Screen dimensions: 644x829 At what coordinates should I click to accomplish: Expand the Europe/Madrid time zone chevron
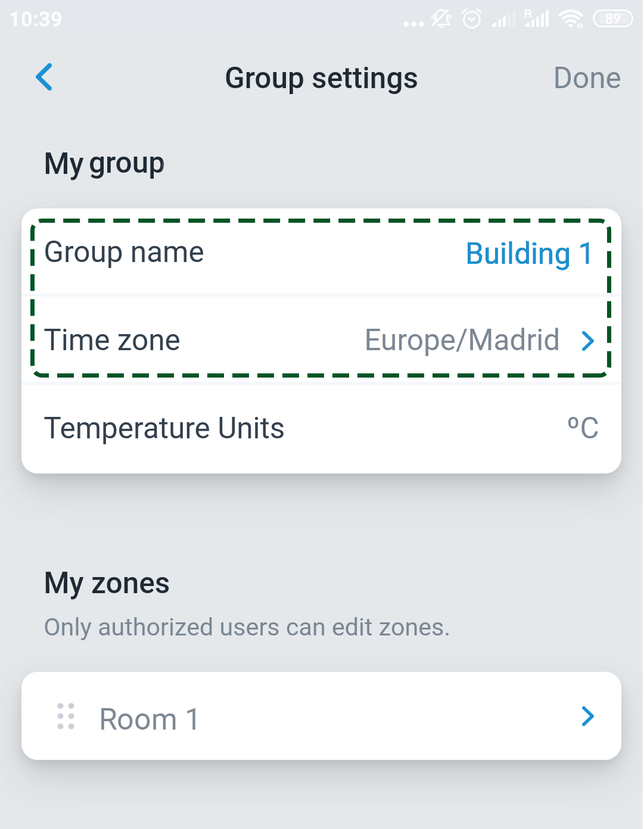pyautogui.click(x=588, y=341)
